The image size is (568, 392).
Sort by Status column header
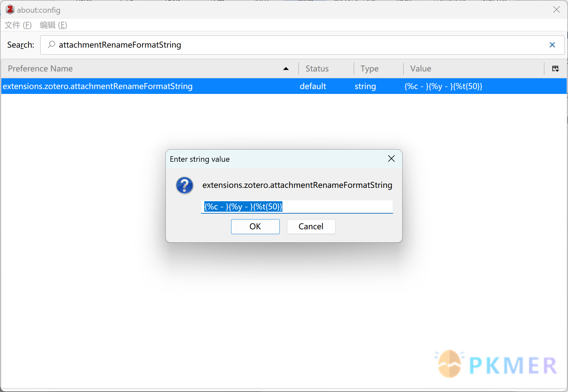[x=326, y=68]
